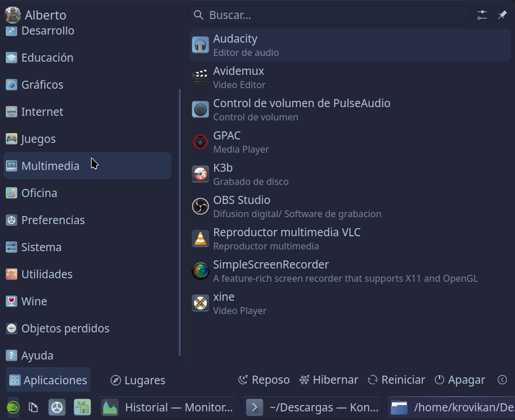Viewport: 515px width, 420px height.
Task: Switch to the Aplicaciones tab
Action: click(x=48, y=380)
